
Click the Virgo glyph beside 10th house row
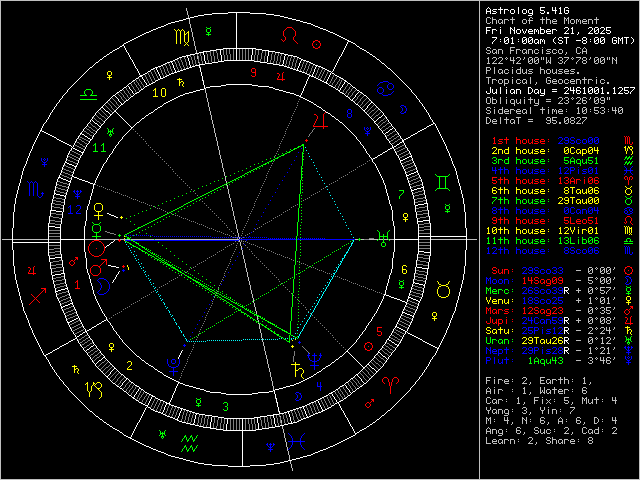point(629,231)
